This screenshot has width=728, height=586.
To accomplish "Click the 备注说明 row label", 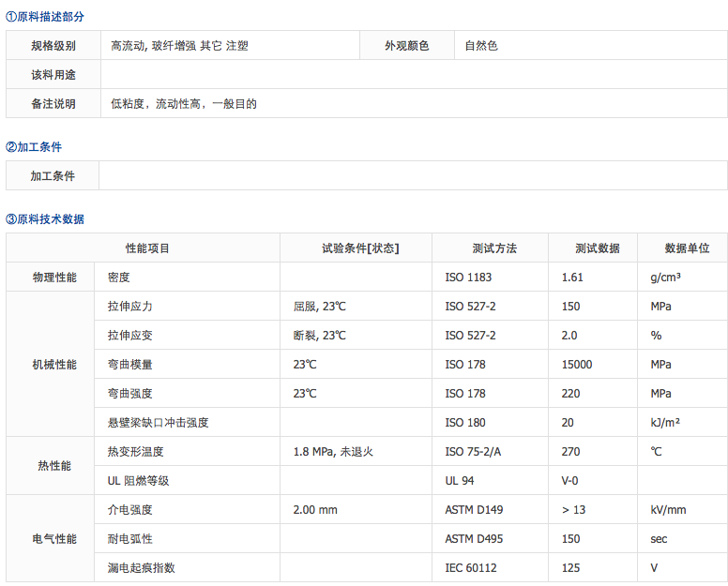I will click(x=53, y=104).
